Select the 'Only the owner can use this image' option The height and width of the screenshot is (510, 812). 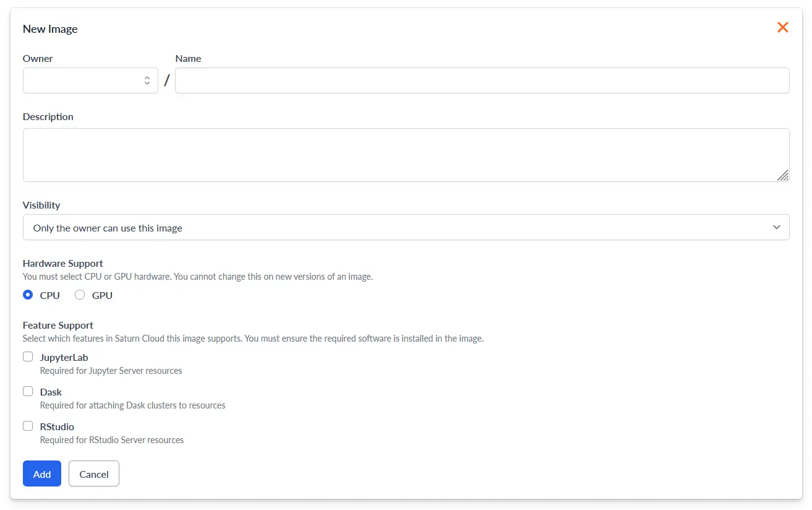(106, 228)
